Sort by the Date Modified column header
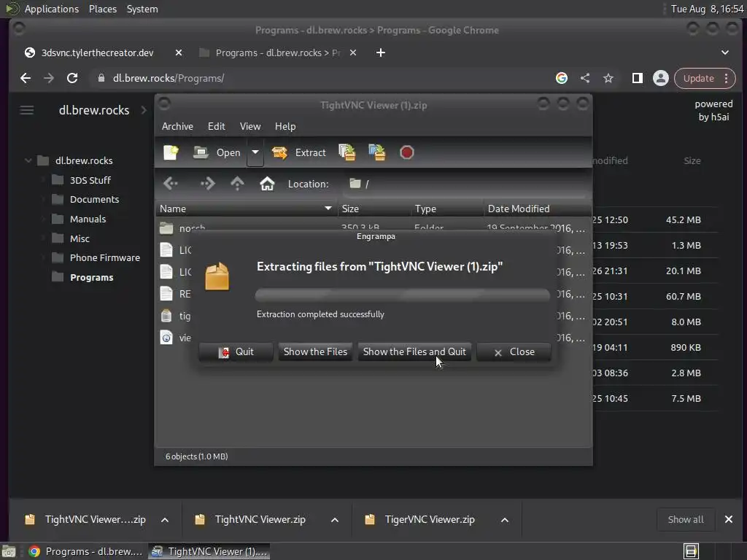This screenshot has height=560, width=747. (538, 209)
